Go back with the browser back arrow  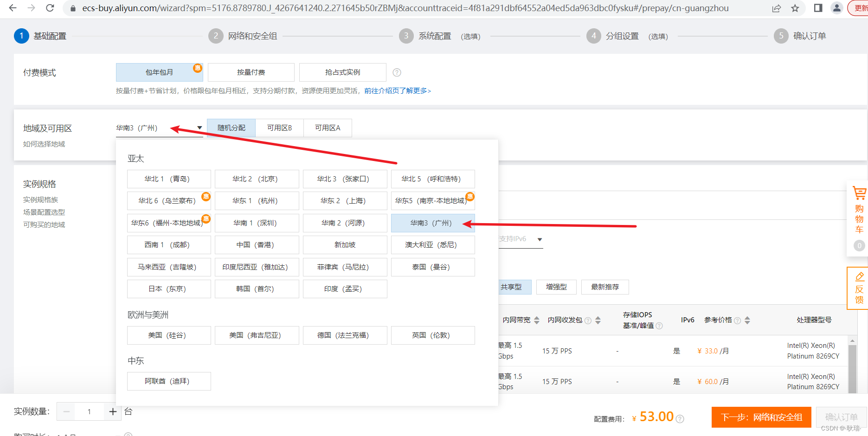pyautogui.click(x=13, y=8)
